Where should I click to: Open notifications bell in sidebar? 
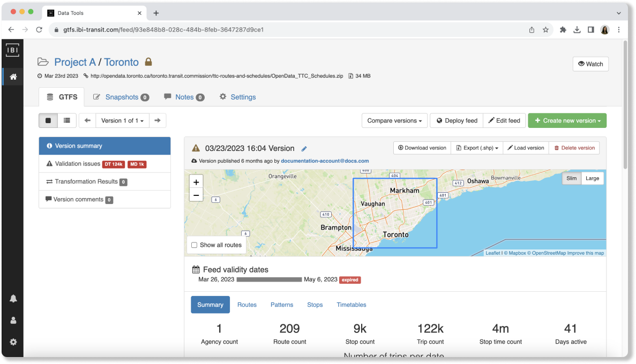[x=13, y=299]
